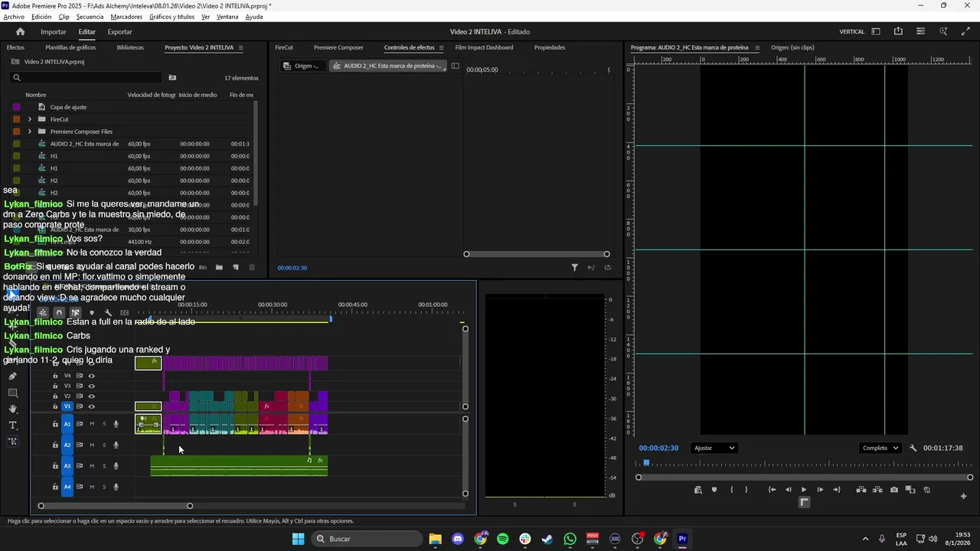The image size is (980, 551).
Task: Click Mark In button in Program monitor
Action: point(732,490)
